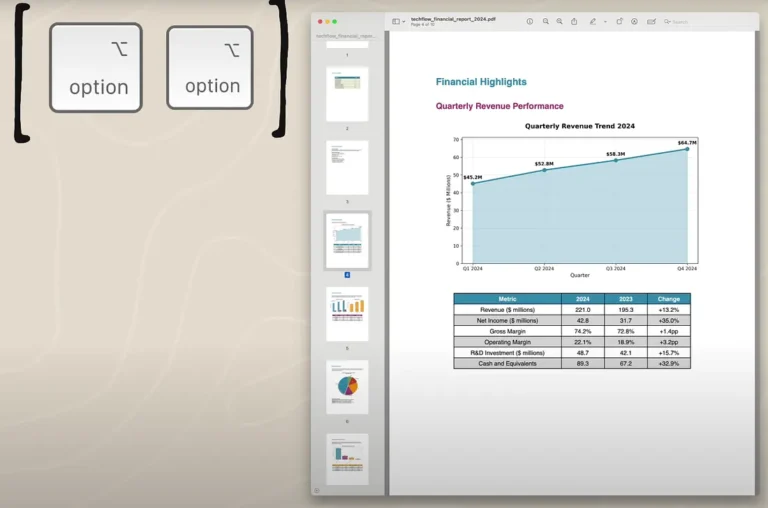Click the Rotate page icon
The image size is (768, 508).
tap(619, 22)
